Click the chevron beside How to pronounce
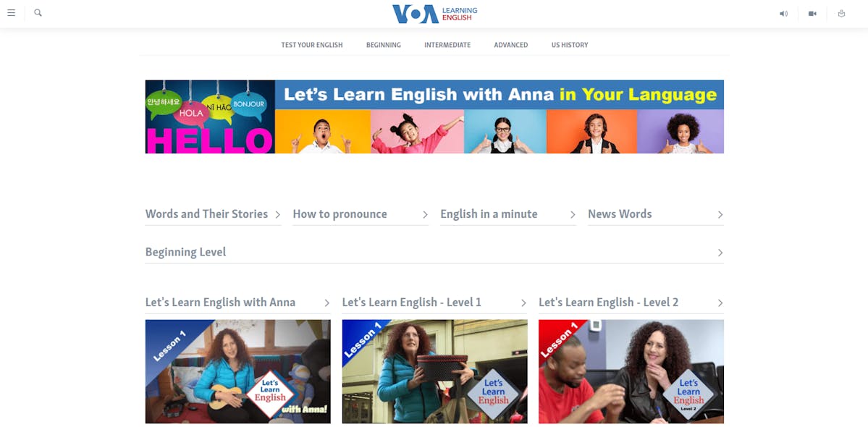Viewport: 868px width, 427px height. pos(425,215)
